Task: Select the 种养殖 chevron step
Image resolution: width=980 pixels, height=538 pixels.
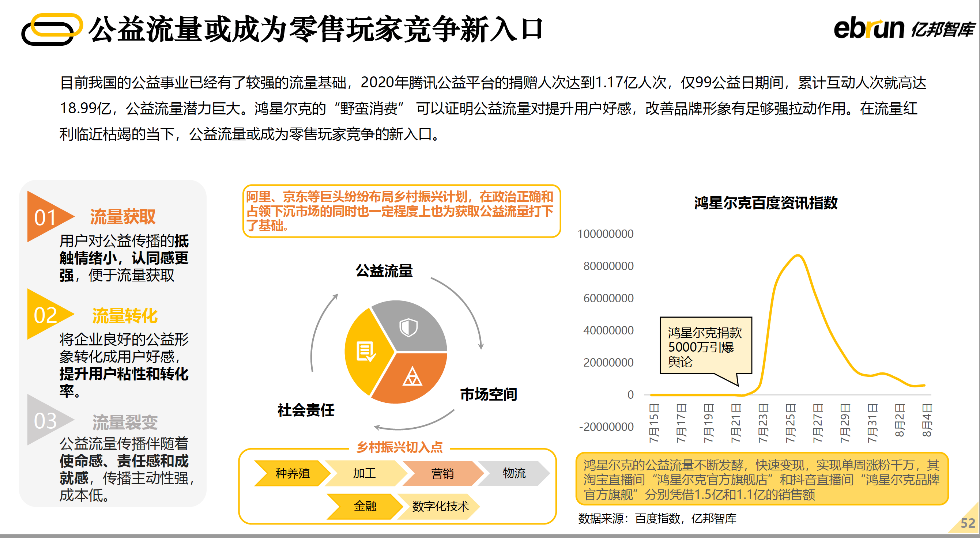Action: (292, 473)
